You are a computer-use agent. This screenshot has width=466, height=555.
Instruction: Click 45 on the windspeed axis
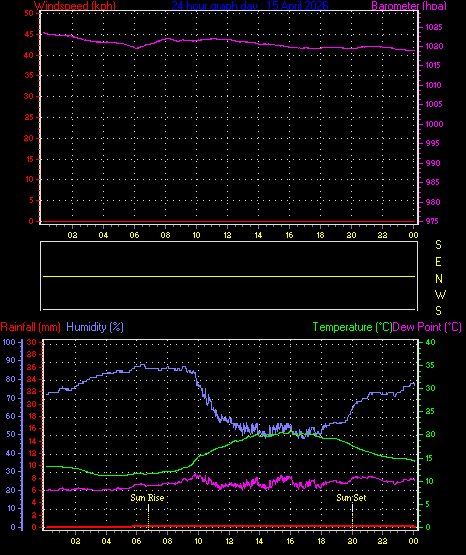click(x=29, y=34)
